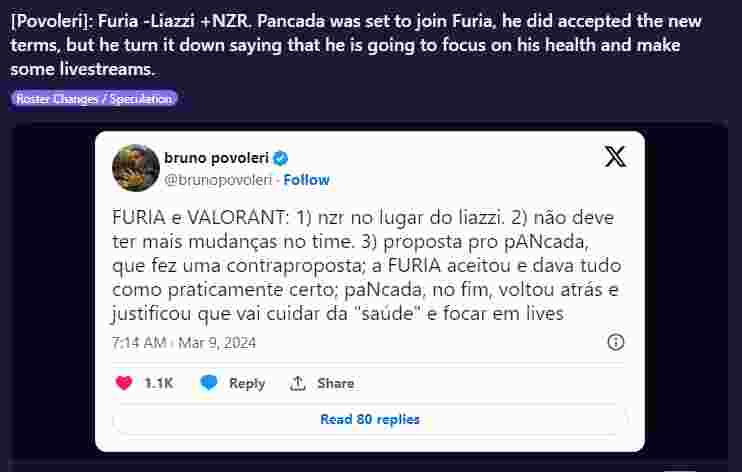
Task: Click the Reply text label
Action: 247,383
